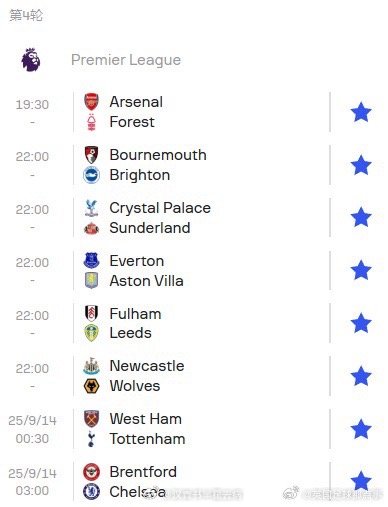Toggle favorite star for Newcastle vs Wolves

361,376
